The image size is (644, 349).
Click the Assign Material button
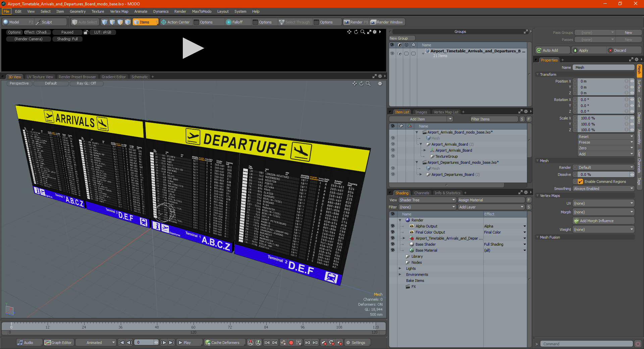coord(491,200)
